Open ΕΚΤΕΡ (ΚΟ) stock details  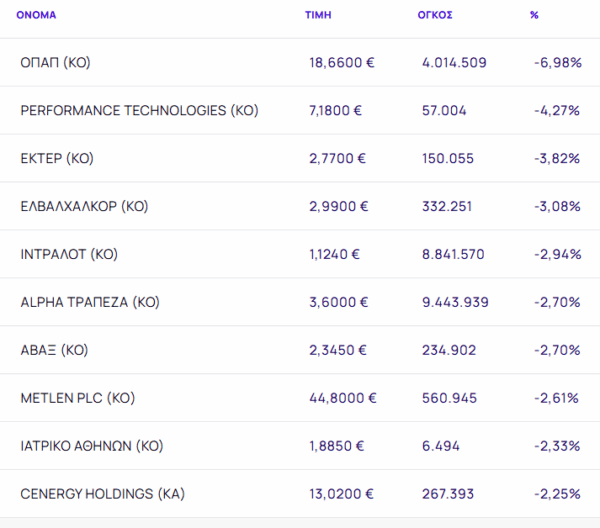(57, 159)
